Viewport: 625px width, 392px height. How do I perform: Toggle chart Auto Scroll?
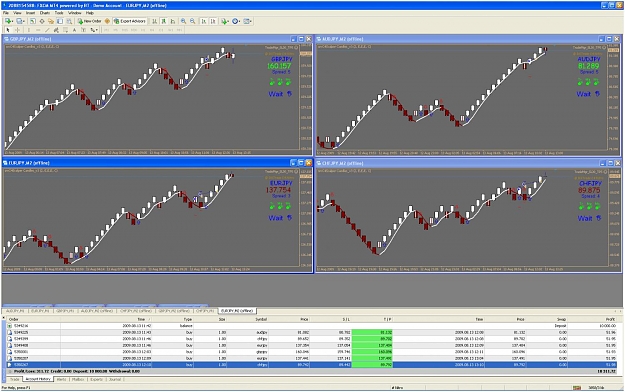(204, 21)
